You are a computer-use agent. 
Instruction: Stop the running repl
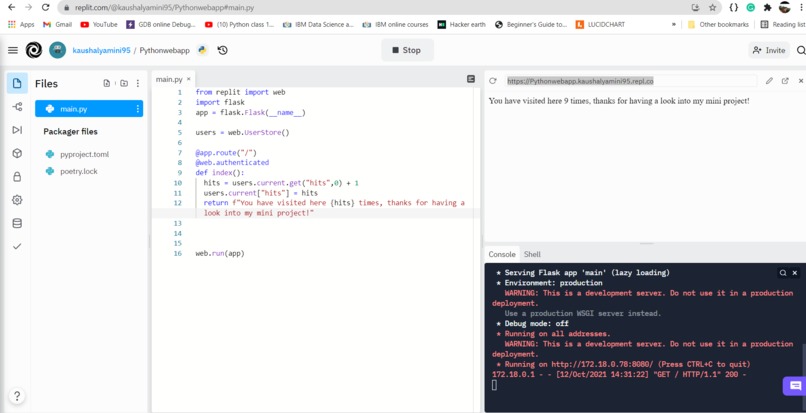(407, 50)
